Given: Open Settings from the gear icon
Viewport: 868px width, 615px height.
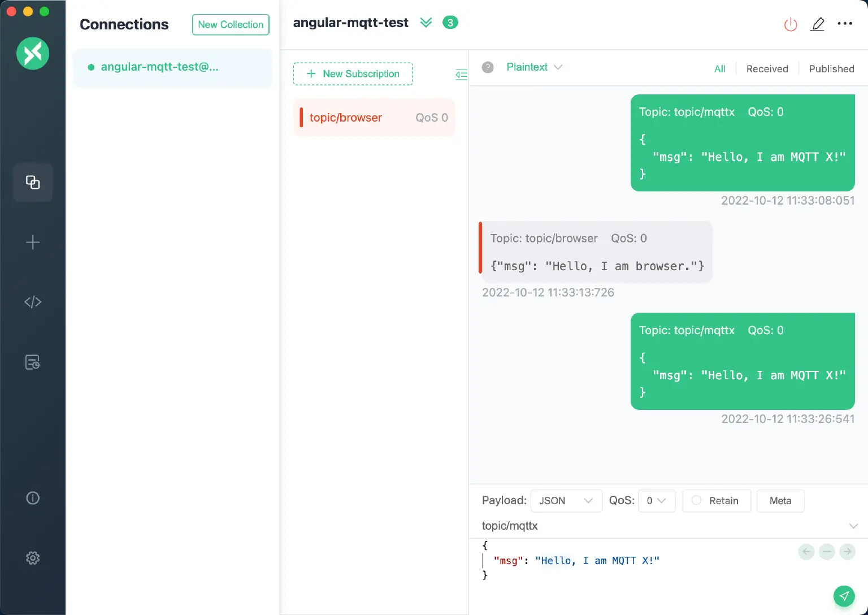Looking at the screenshot, I should click(x=33, y=558).
